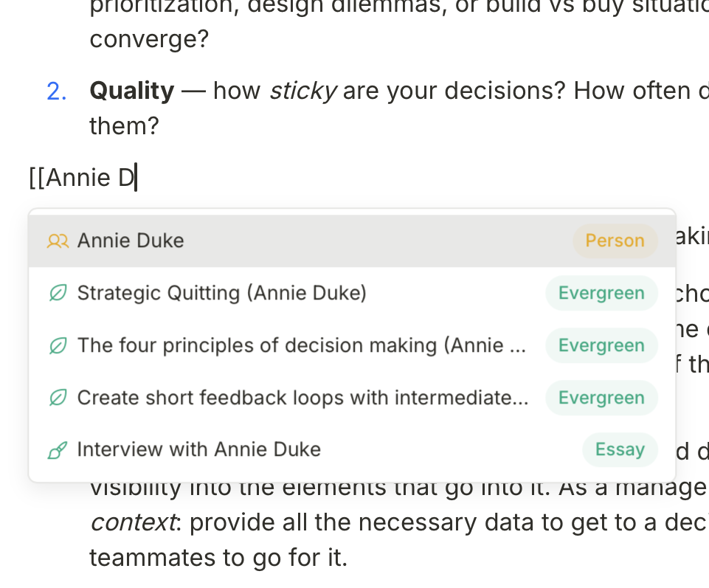Select Create short feedback loops suggestion
709x588 pixels.
pyautogui.click(x=302, y=398)
